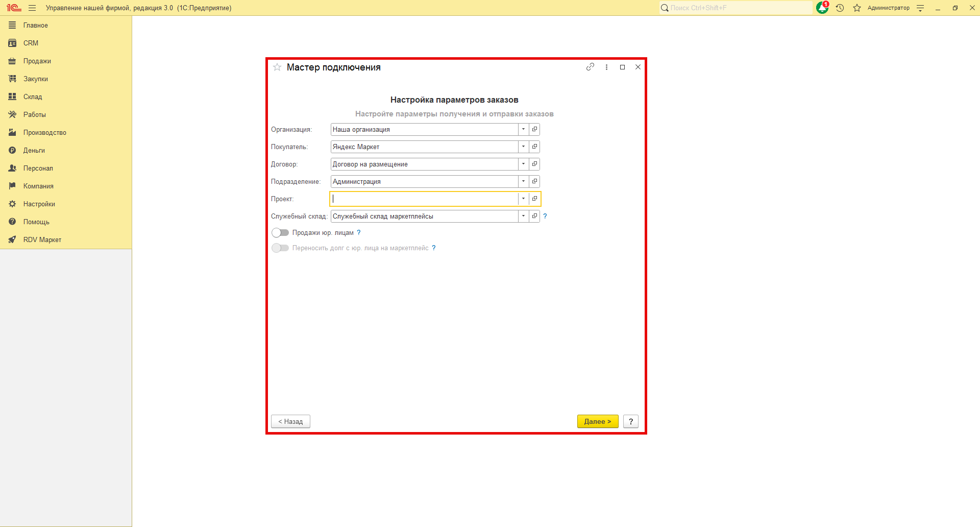Minimize the 1C application window
The height and width of the screenshot is (527, 980).
click(x=938, y=8)
